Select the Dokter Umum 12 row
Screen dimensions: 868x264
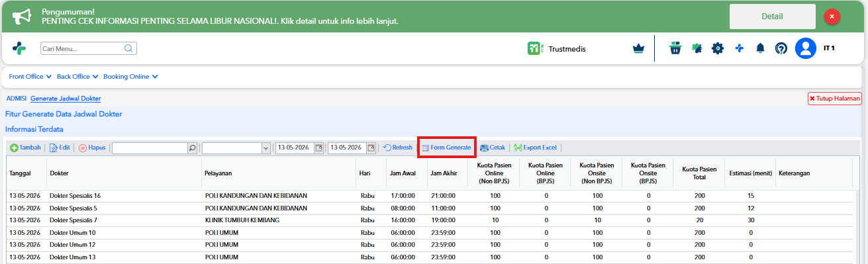[x=430, y=245]
